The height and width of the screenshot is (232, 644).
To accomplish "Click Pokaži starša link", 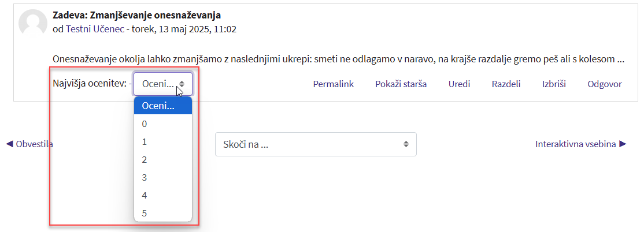I will pyautogui.click(x=401, y=84).
